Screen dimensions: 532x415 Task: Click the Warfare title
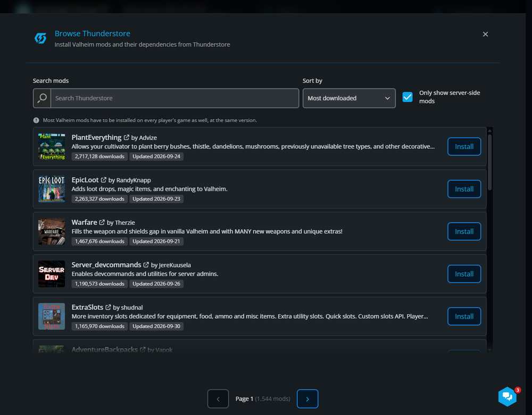pyautogui.click(x=84, y=222)
